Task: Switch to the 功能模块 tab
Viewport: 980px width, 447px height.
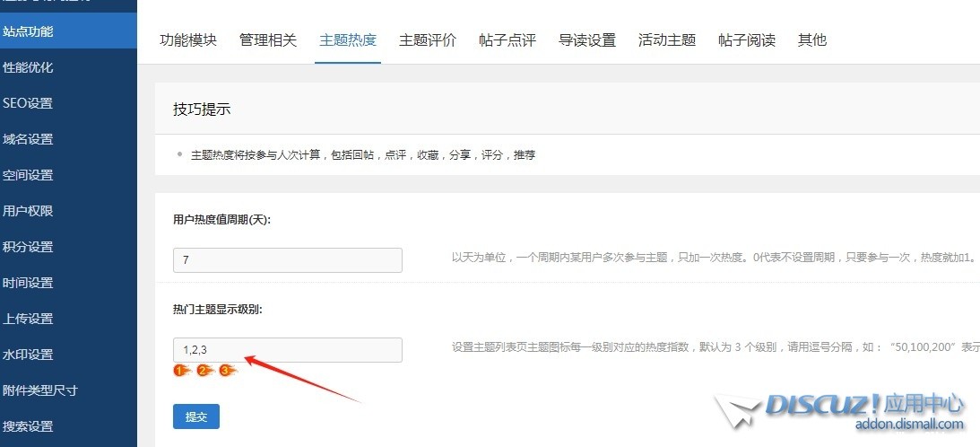Action: click(188, 40)
